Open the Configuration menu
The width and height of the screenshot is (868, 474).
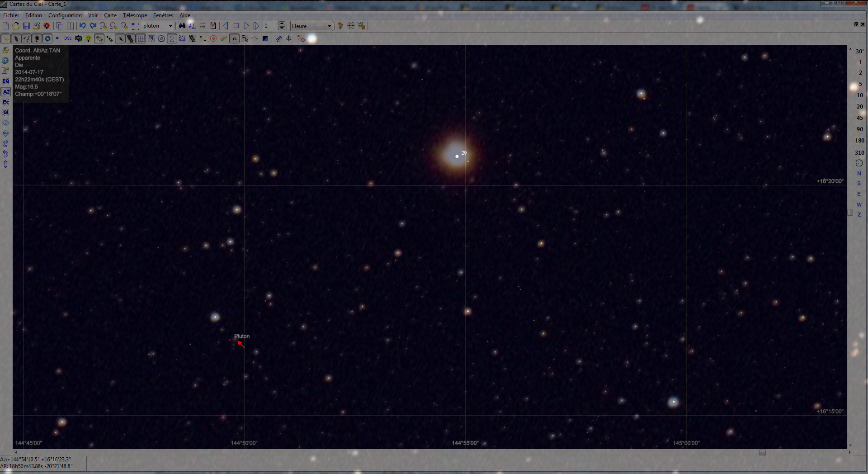(x=65, y=15)
